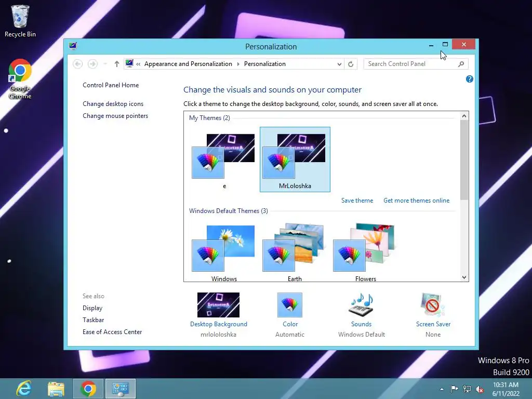The image size is (532, 399).
Task: Go up one level with Up arrow
Action: pos(117,64)
